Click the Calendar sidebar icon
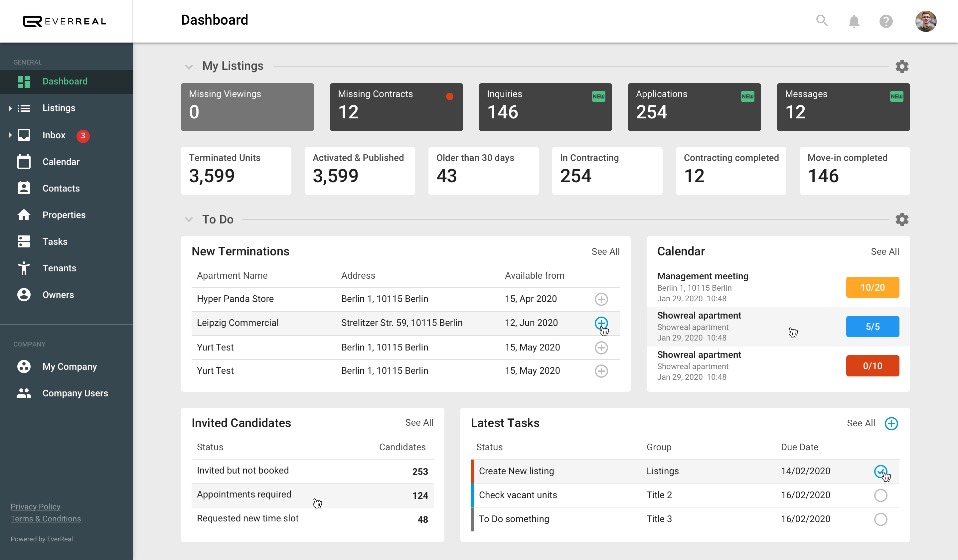The height and width of the screenshot is (560, 958). pos(24,162)
